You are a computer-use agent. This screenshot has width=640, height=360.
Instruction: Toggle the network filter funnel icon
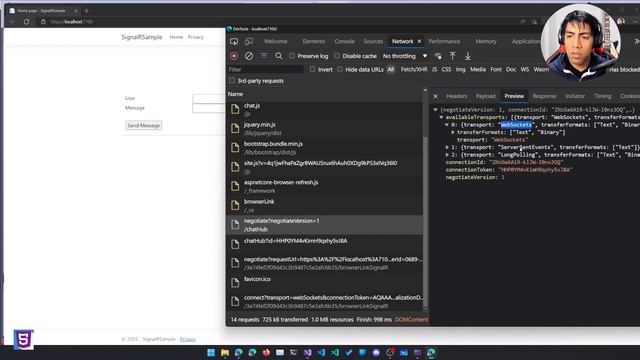[x=264, y=56]
